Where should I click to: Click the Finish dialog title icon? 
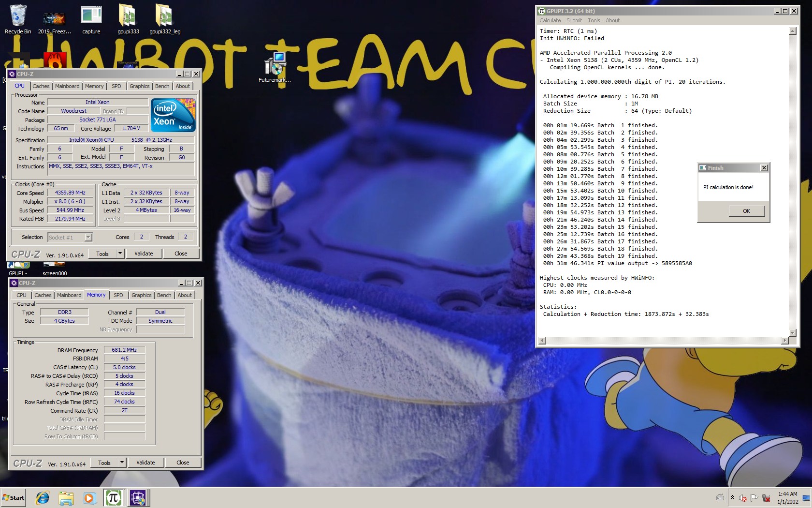pyautogui.click(x=703, y=168)
